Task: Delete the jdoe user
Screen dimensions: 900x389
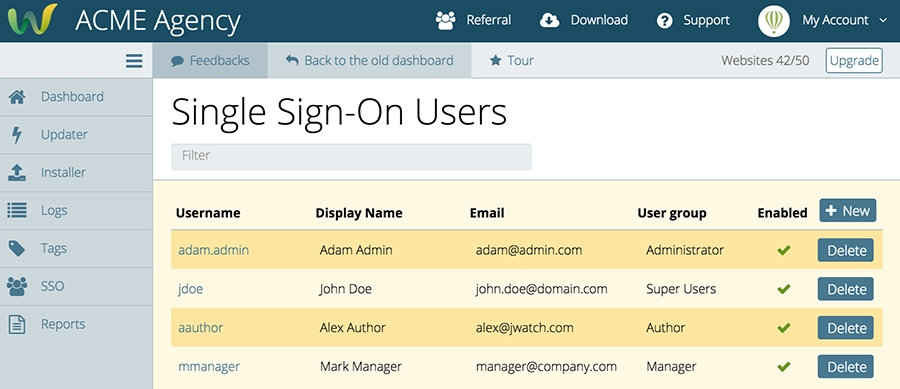Action: (x=846, y=289)
